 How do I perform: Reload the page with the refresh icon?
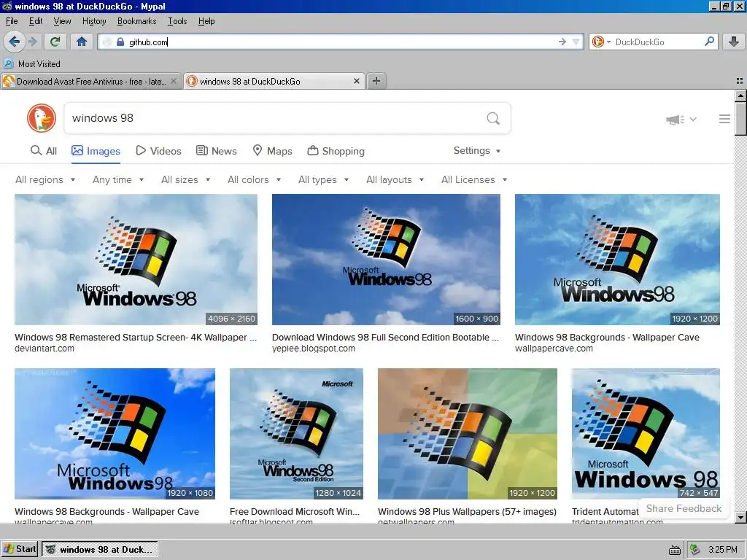click(x=55, y=42)
